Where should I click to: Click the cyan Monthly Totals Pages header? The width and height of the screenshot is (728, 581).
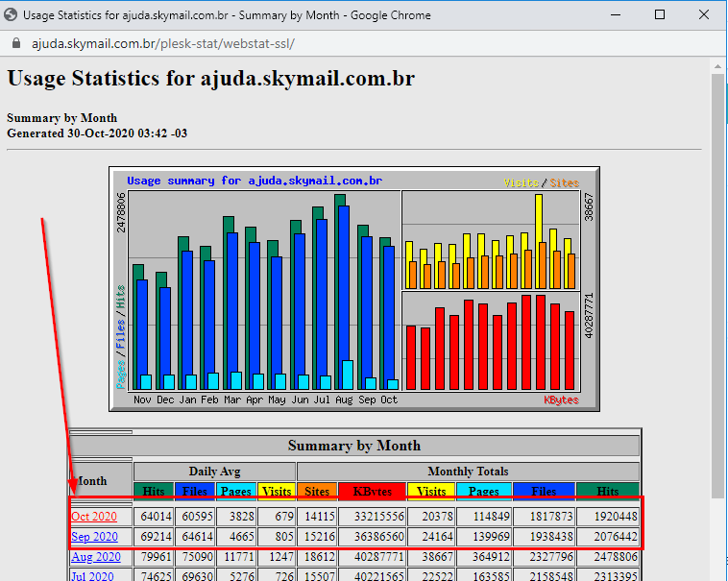[x=484, y=491]
